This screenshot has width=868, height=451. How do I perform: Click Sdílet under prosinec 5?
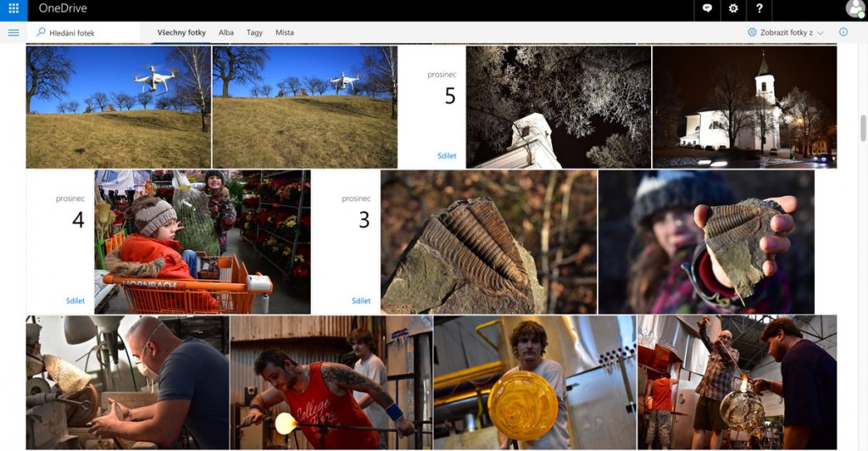[447, 156]
